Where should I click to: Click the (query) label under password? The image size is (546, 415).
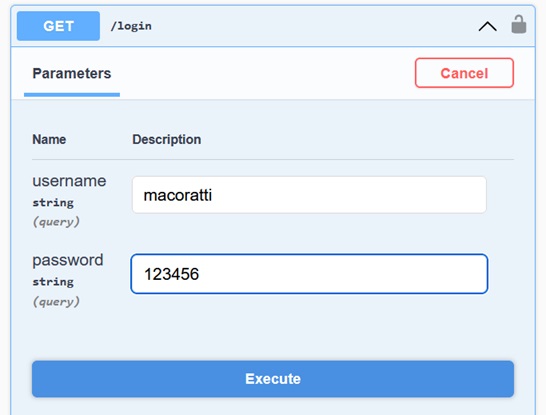tap(56, 302)
